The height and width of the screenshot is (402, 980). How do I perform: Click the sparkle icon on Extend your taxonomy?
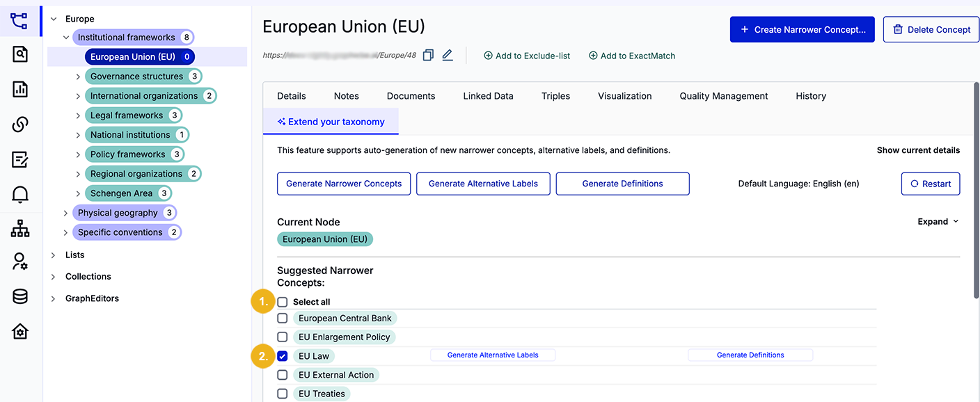(x=281, y=122)
